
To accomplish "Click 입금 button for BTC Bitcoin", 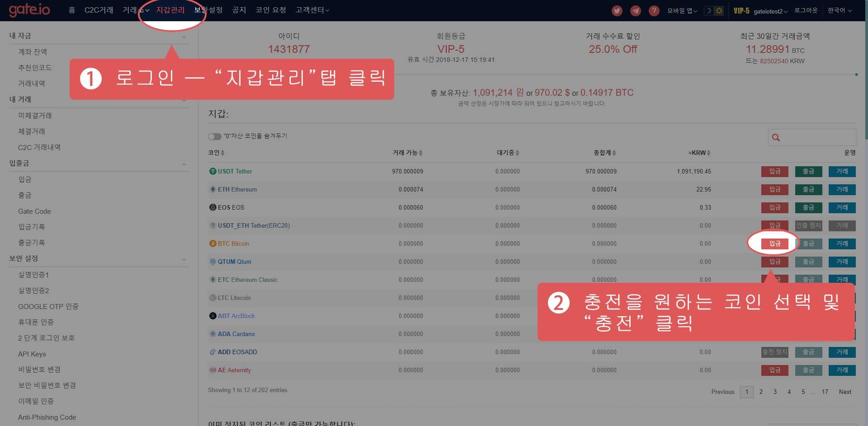I will coord(775,243).
